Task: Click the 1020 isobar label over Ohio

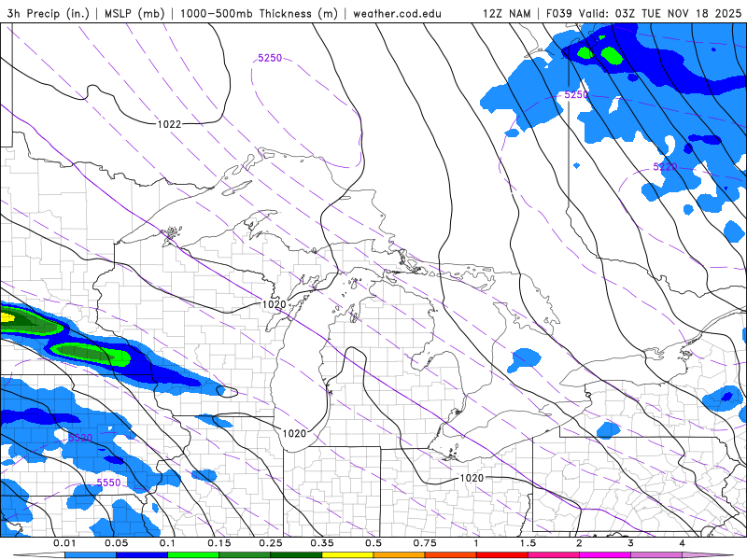Action: coord(472,478)
